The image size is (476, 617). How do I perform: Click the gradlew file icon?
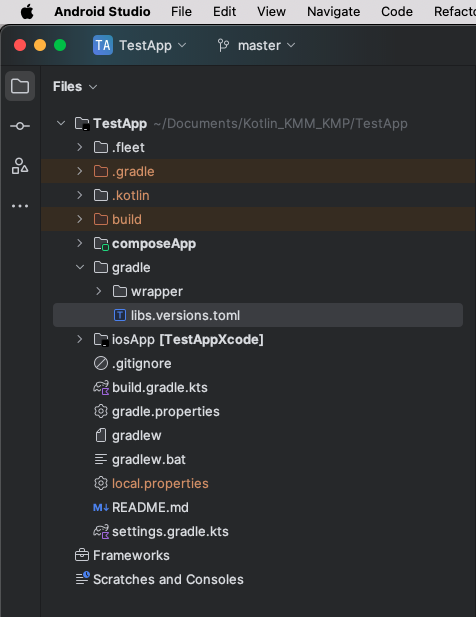coord(101,435)
